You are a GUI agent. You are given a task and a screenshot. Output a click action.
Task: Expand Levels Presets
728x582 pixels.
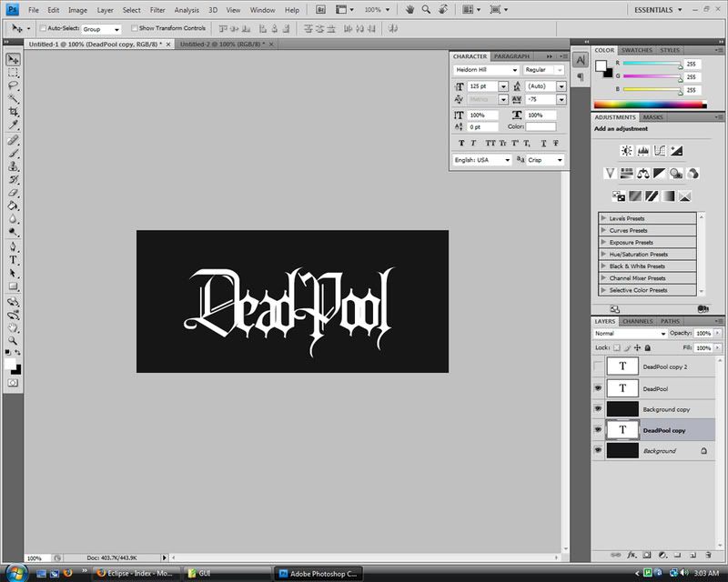[603, 217]
